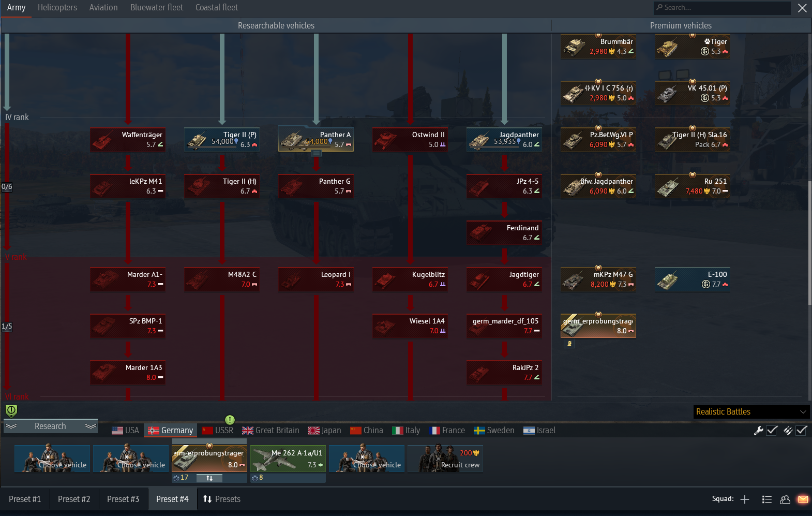Screen dimensions: 812x516
Task: Select the Pz.Bef.Wg.VI P premium vehicle
Action: click(x=598, y=140)
